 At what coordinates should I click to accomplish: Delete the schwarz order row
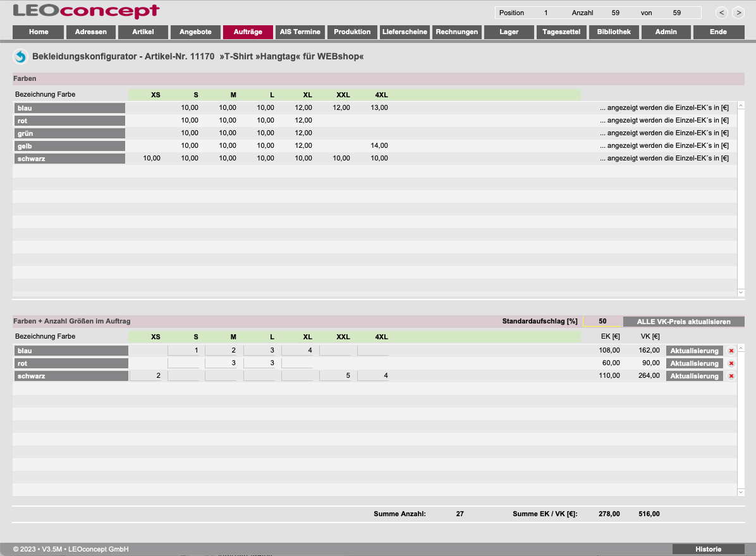[731, 376]
